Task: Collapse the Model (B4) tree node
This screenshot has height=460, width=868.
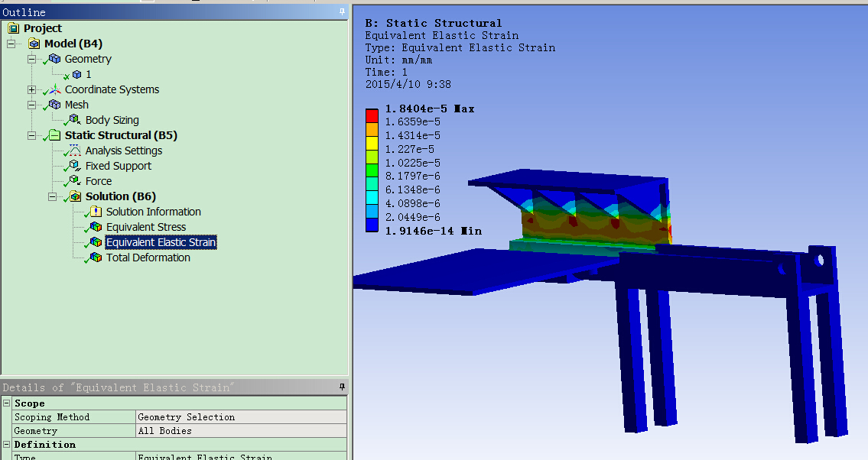Action: [11, 44]
